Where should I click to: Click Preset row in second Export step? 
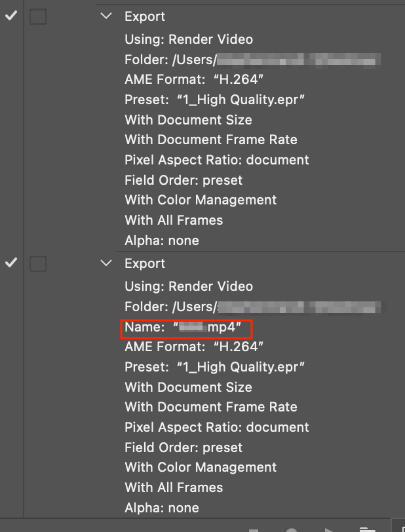pyautogui.click(x=215, y=367)
